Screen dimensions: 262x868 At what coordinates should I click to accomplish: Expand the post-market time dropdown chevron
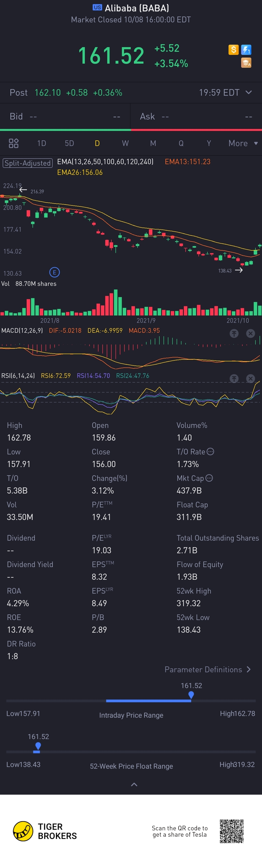(x=248, y=92)
